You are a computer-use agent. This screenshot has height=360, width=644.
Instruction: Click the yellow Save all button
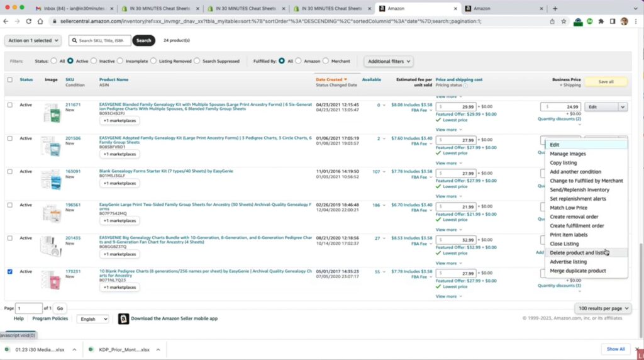tap(606, 82)
